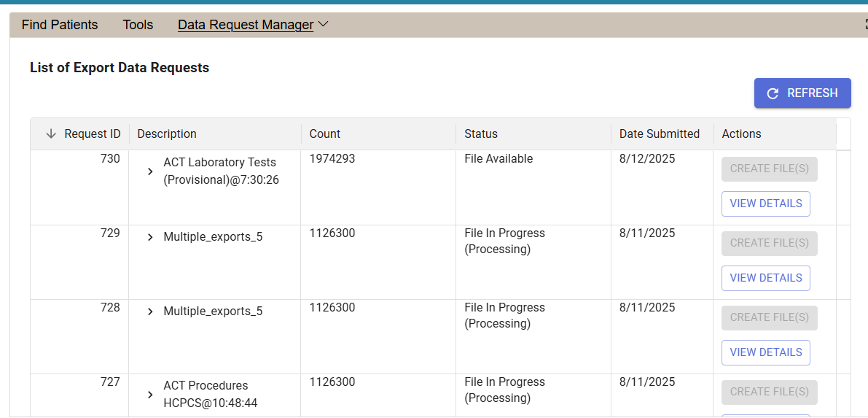Sort by Request ID arrow icon
The height and width of the screenshot is (418, 868).
(x=51, y=134)
